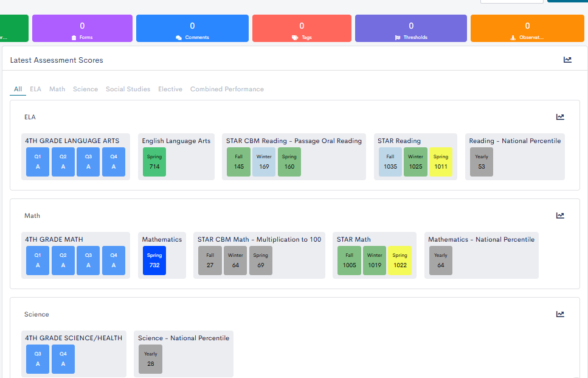The height and width of the screenshot is (378, 588).
Task: Click the Observations icon on orange card
Action: [x=513, y=38]
